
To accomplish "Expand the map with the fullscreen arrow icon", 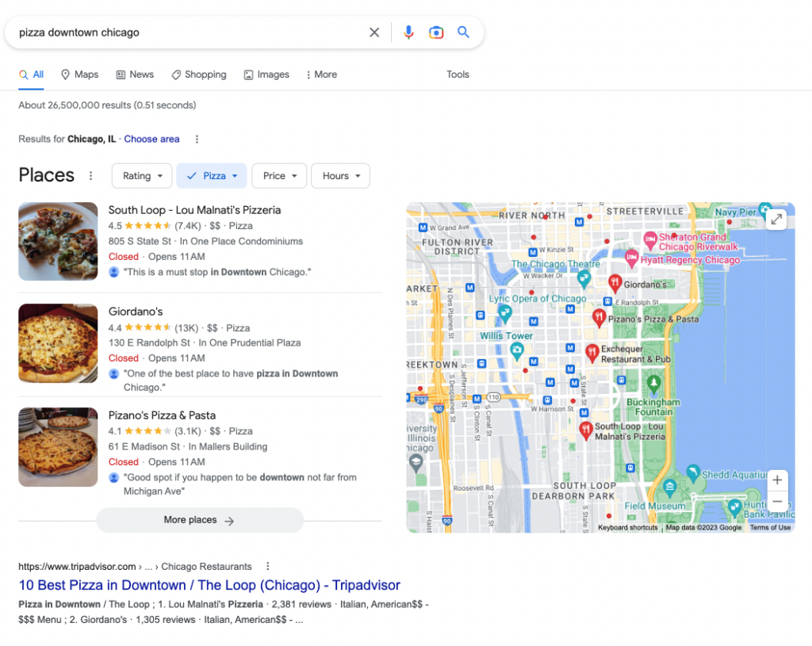I will pyautogui.click(x=776, y=219).
